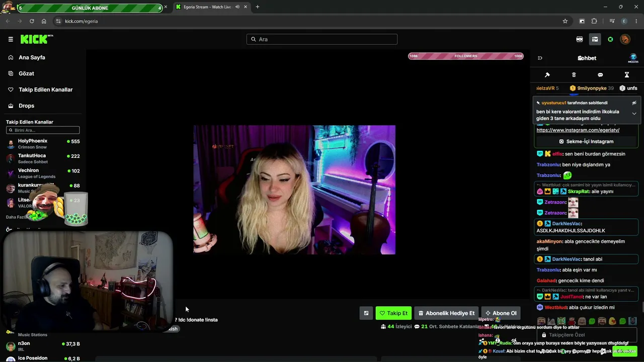Open the HolyPhoenix channel
The height and width of the screenshot is (362, 644).
(x=43, y=144)
